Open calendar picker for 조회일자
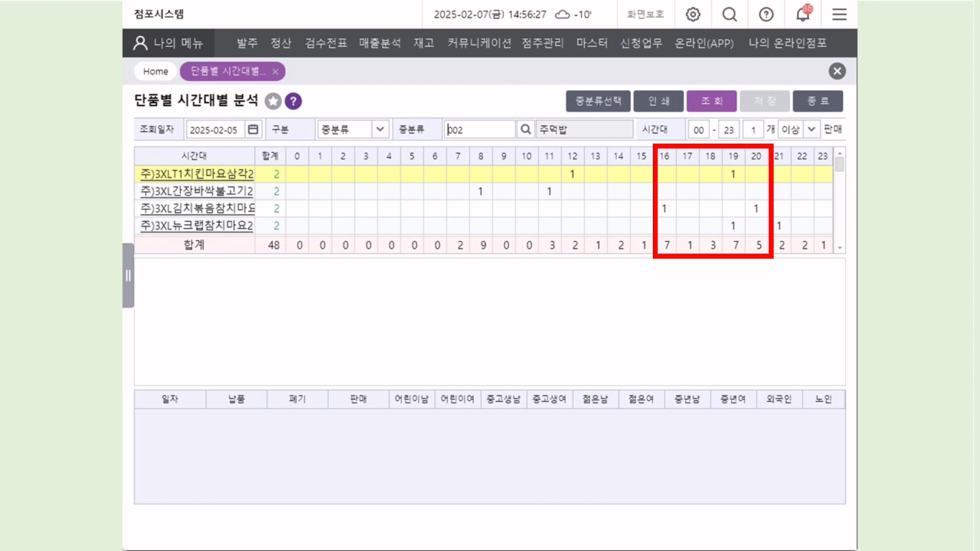980x551 pixels. click(253, 130)
